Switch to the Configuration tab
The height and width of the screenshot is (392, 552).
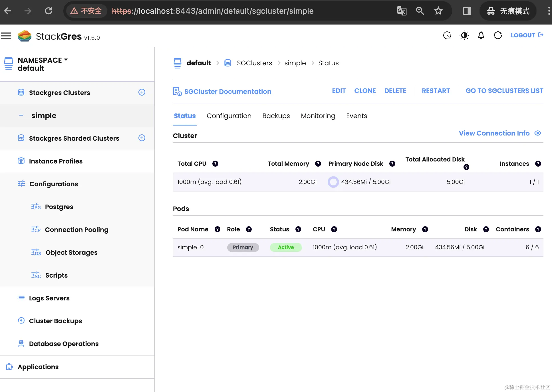tap(229, 116)
